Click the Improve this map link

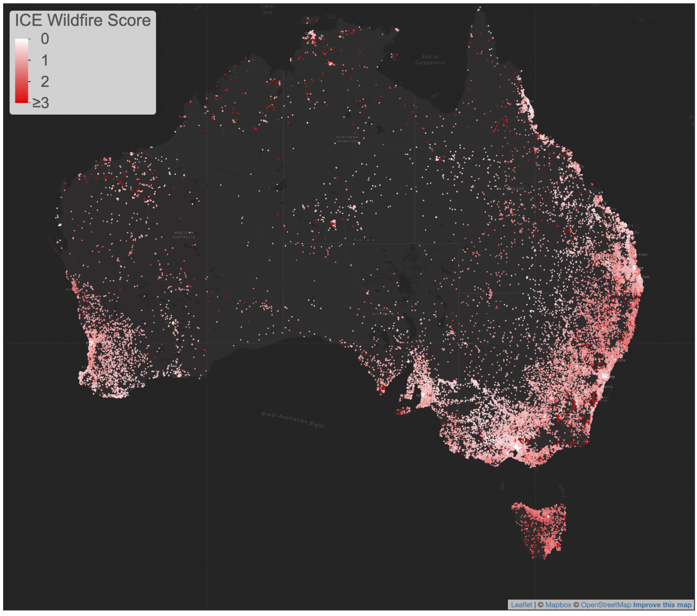pos(662,605)
